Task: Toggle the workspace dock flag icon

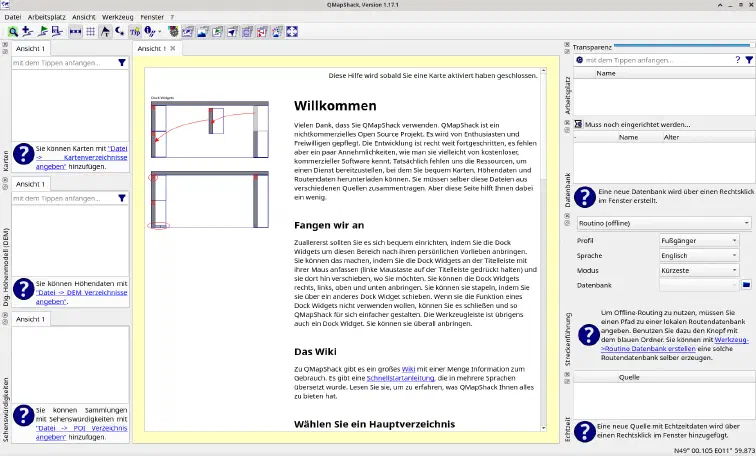Action: [x=217, y=32]
